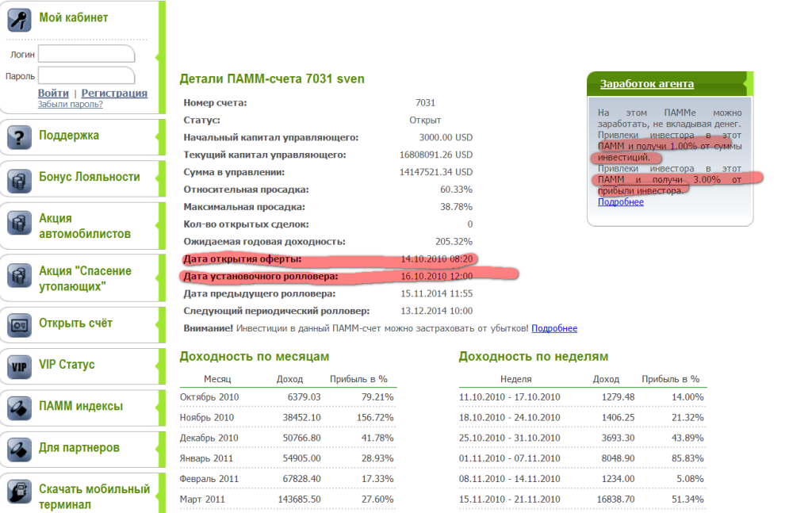812x513 pixels.
Task: Click the monthly income value 143685.50
Action: pyautogui.click(x=299, y=499)
